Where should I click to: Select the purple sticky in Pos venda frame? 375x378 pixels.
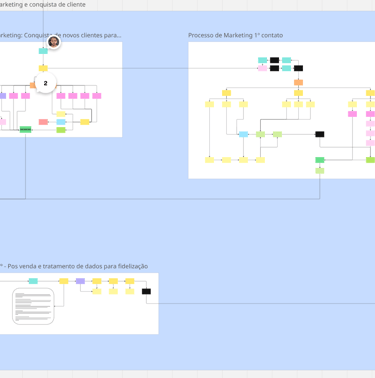80,281
